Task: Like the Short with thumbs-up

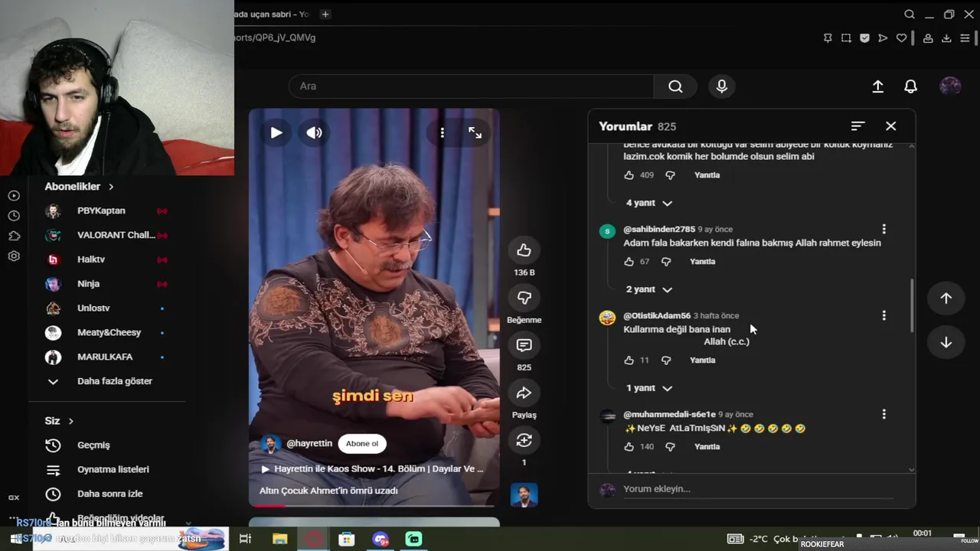Action: pos(524,250)
